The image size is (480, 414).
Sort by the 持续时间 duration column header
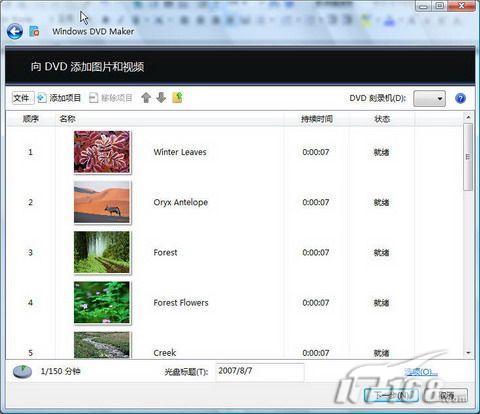click(317, 119)
